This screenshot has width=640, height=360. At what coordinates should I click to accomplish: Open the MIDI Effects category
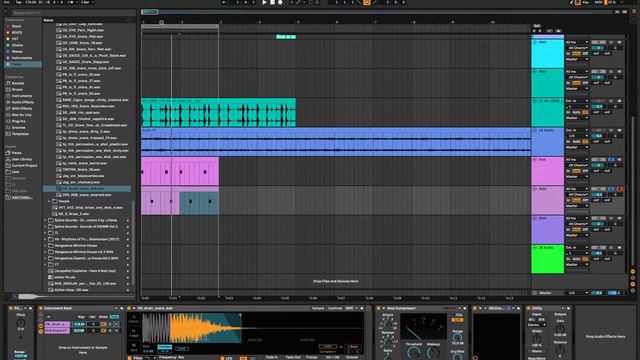[22, 109]
